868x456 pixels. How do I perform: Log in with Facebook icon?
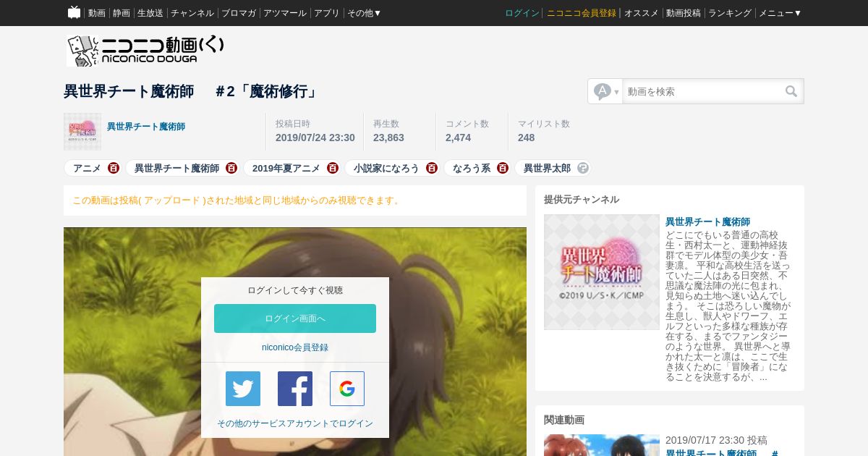[295, 389]
